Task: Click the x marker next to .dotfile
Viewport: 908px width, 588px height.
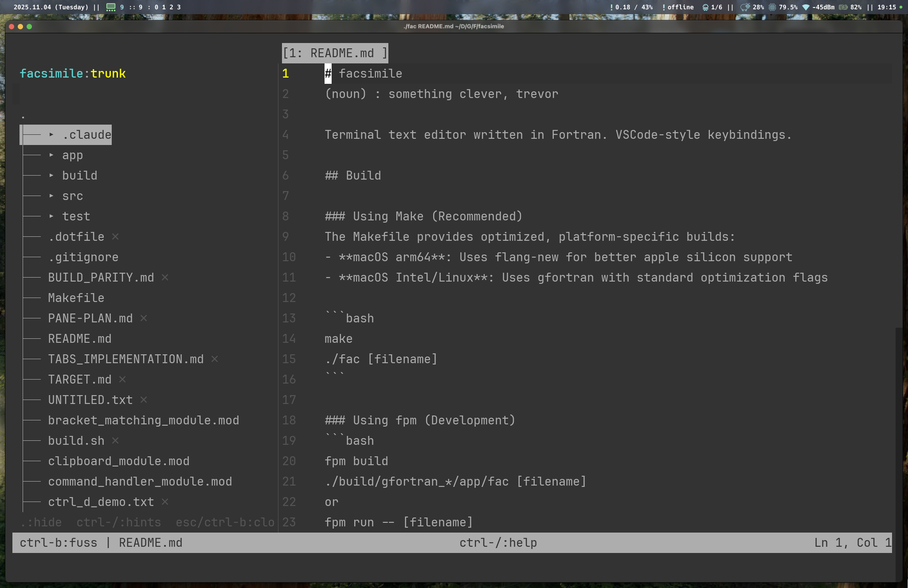Action: [115, 236]
